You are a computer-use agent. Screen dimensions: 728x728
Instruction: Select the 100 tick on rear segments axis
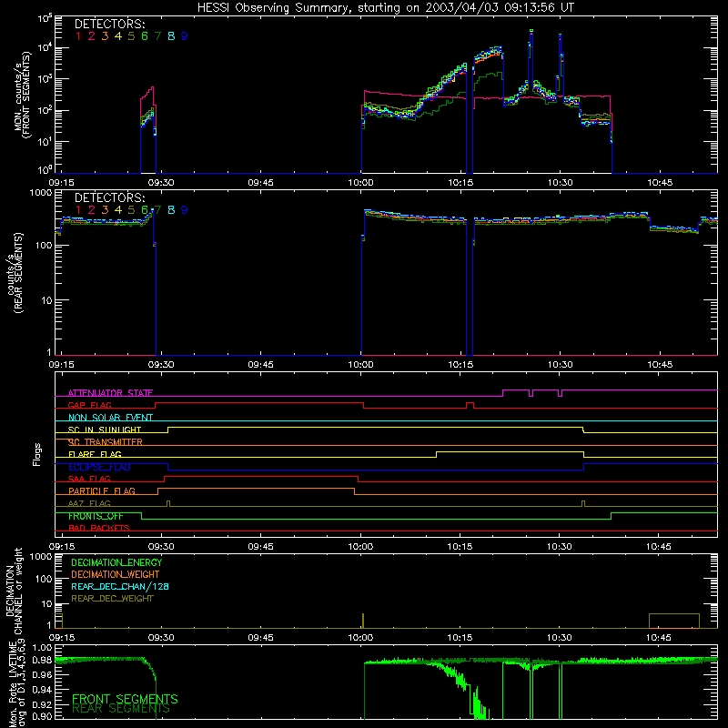(45, 246)
